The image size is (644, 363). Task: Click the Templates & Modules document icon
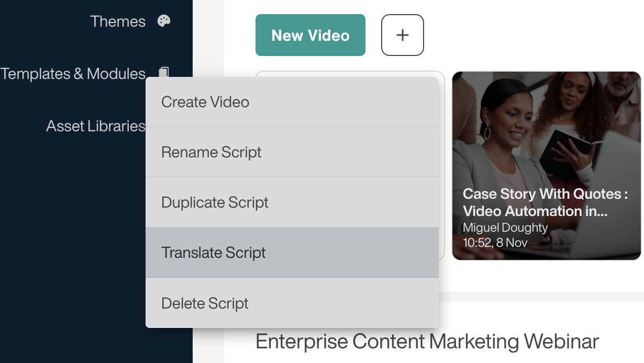pos(164,72)
